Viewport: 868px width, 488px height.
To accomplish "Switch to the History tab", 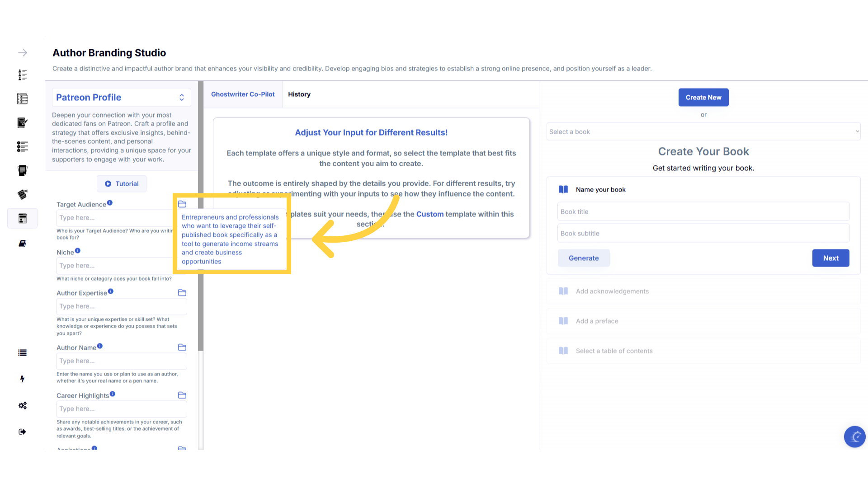I will click(299, 94).
